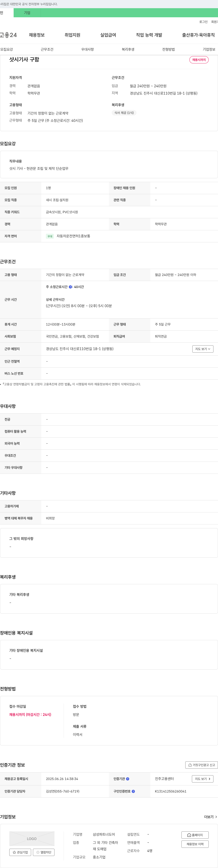Image resolution: width=218 pixels, height=868 pixels.
Task: Click the 채용시까지 badge
Action: pos(199,60)
